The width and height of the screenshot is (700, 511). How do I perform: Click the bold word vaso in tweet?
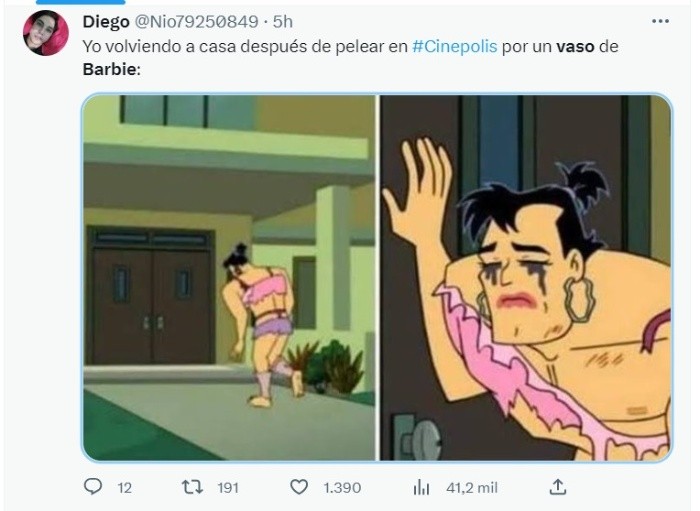(575, 46)
